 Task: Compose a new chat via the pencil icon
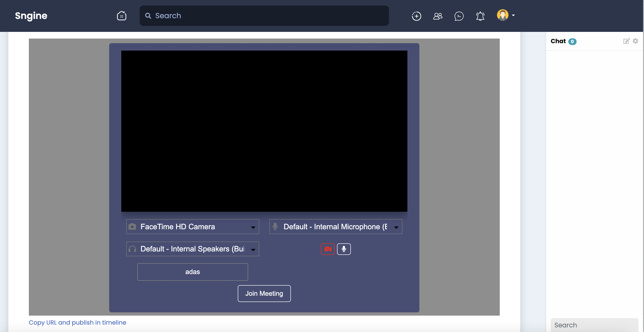(626, 41)
